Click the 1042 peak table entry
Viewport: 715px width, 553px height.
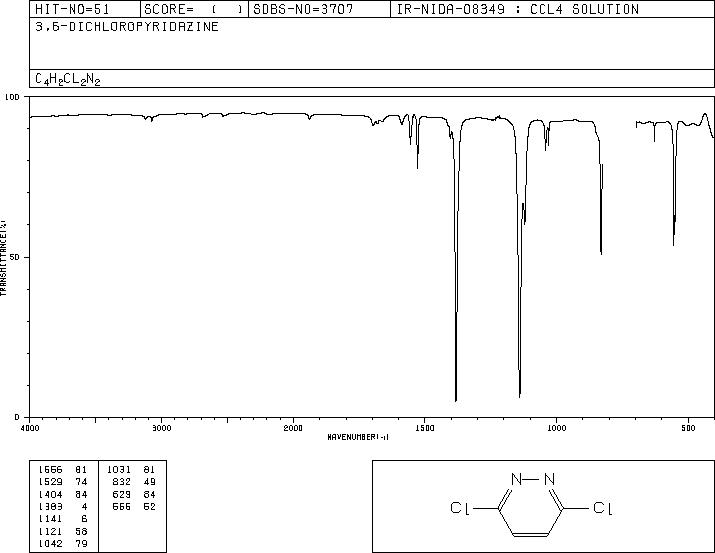pos(51,543)
